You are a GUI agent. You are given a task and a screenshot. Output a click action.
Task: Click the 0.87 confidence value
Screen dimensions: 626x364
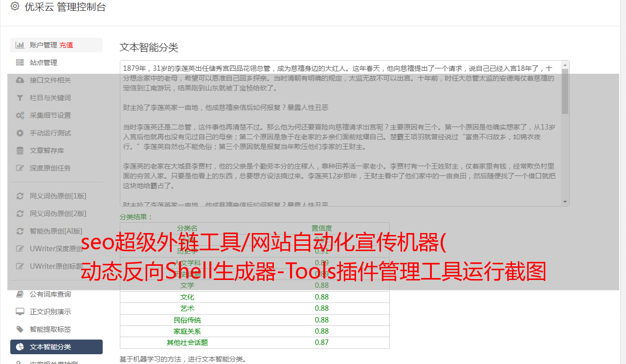click(322, 343)
